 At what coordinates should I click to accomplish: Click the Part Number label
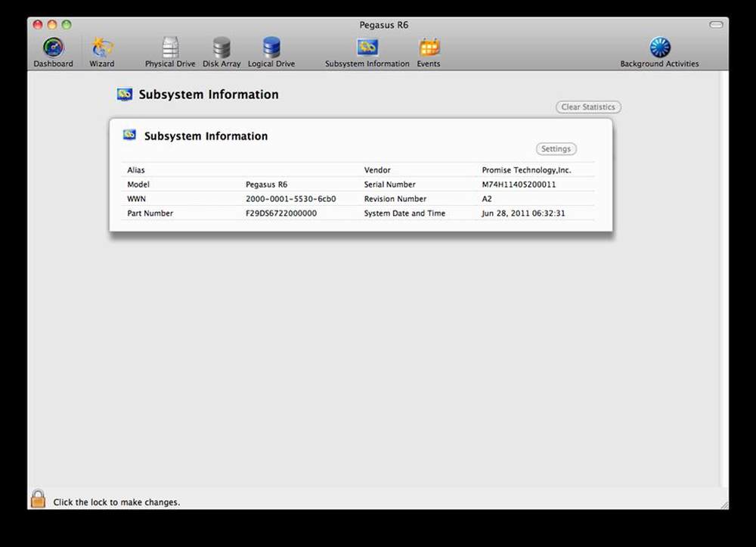coord(150,213)
